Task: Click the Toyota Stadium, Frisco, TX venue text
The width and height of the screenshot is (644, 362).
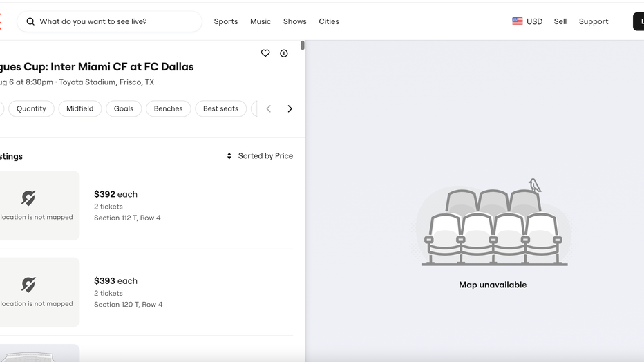Action: [106, 82]
